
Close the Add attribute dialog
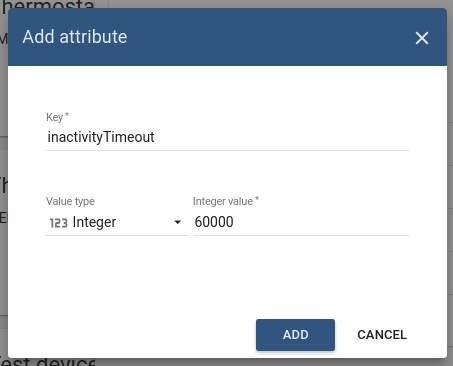click(422, 38)
